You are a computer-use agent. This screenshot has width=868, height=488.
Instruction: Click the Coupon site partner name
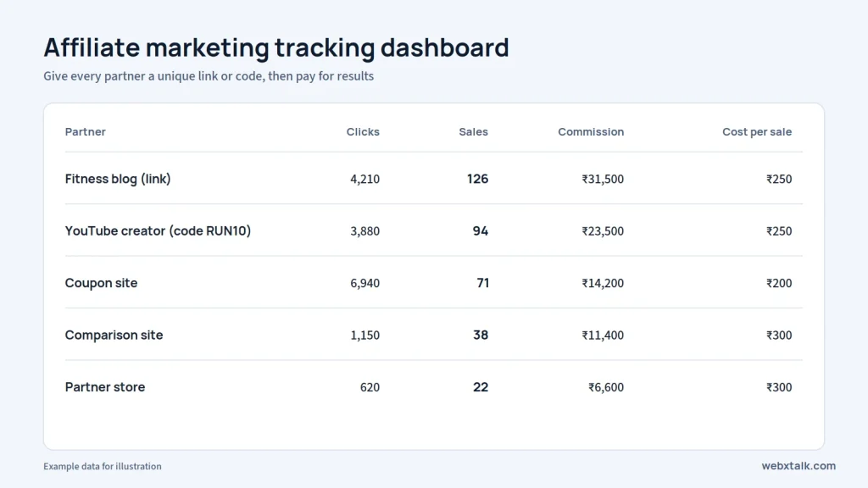(x=102, y=283)
